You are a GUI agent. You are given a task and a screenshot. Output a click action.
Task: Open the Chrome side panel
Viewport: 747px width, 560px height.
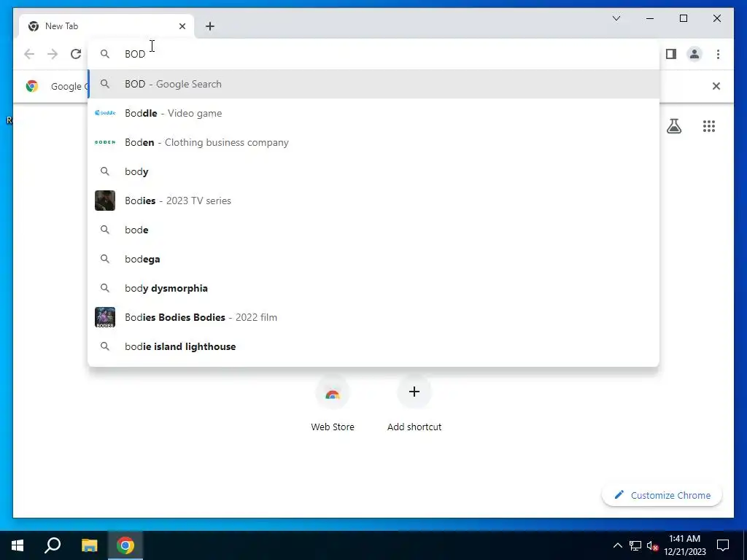click(x=671, y=54)
